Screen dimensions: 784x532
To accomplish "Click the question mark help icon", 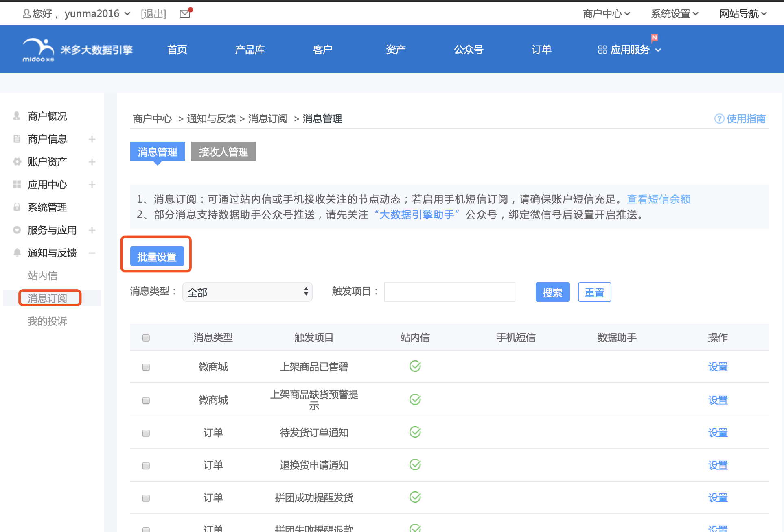I will point(719,119).
